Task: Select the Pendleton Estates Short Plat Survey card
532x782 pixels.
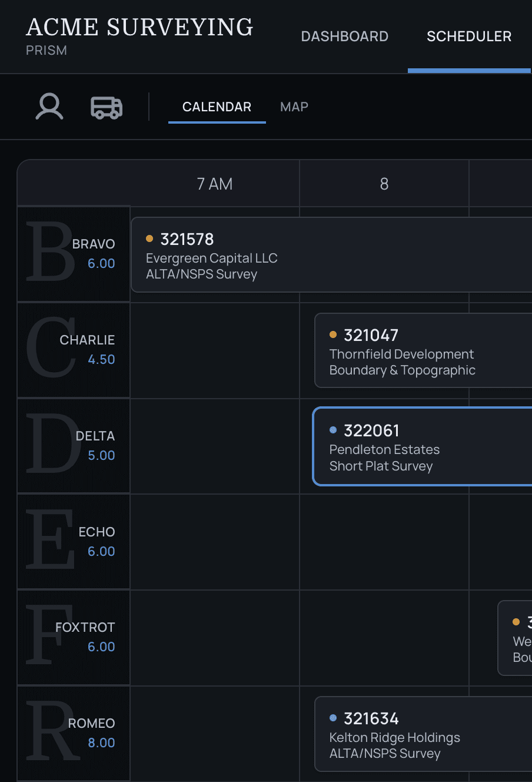Action: click(423, 446)
